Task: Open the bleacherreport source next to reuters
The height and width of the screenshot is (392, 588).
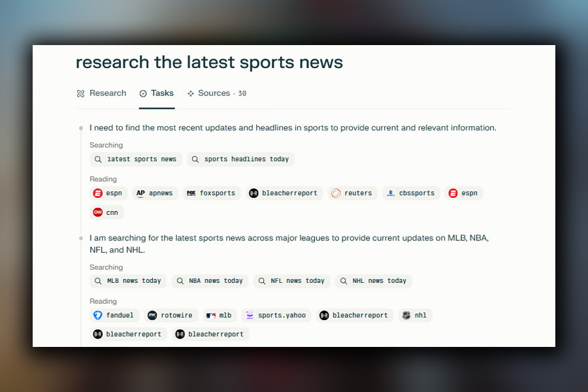Action: pos(284,193)
